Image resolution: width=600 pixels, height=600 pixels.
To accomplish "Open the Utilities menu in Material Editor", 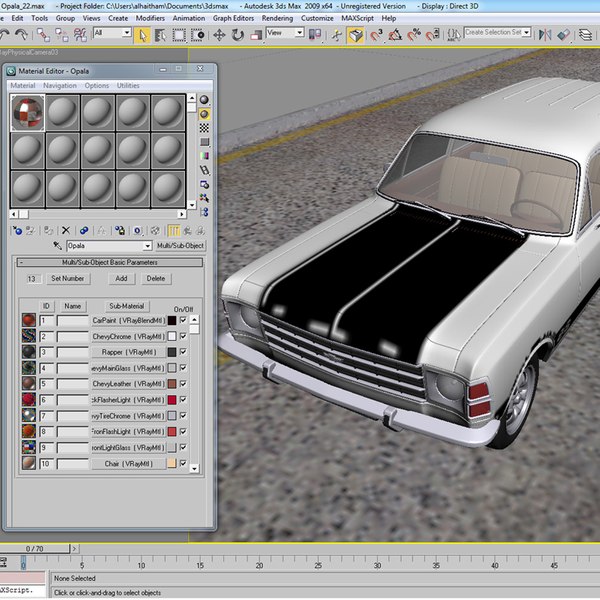I will [x=128, y=86].
